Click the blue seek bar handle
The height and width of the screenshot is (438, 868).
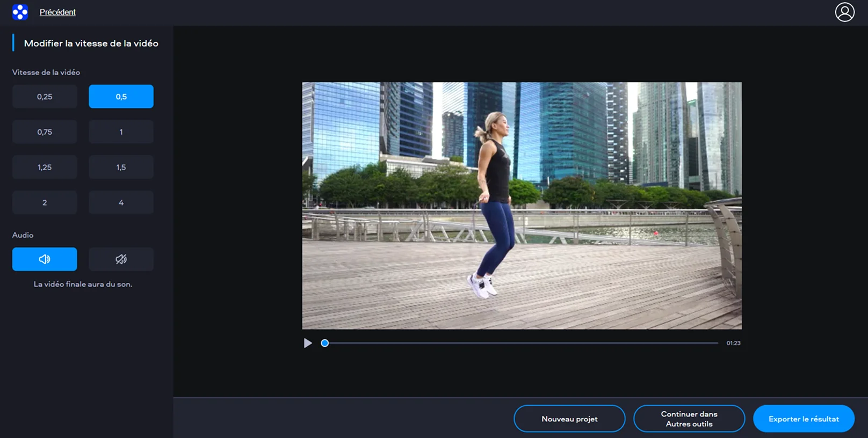click(325, 343)
